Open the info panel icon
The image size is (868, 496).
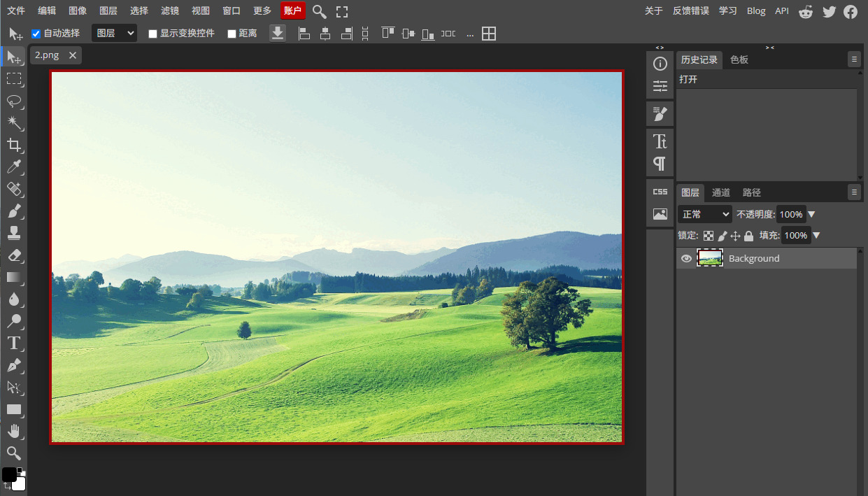(660, 64)
